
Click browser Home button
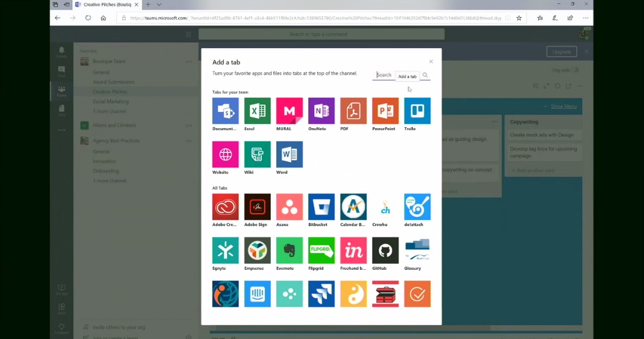pos(104,18)
